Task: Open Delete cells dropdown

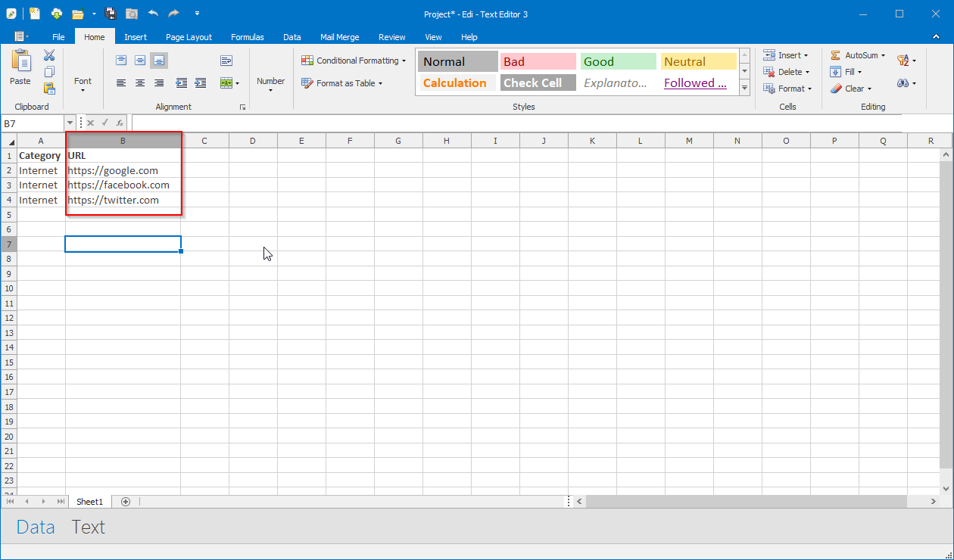Action: click(x=787, y=72)
